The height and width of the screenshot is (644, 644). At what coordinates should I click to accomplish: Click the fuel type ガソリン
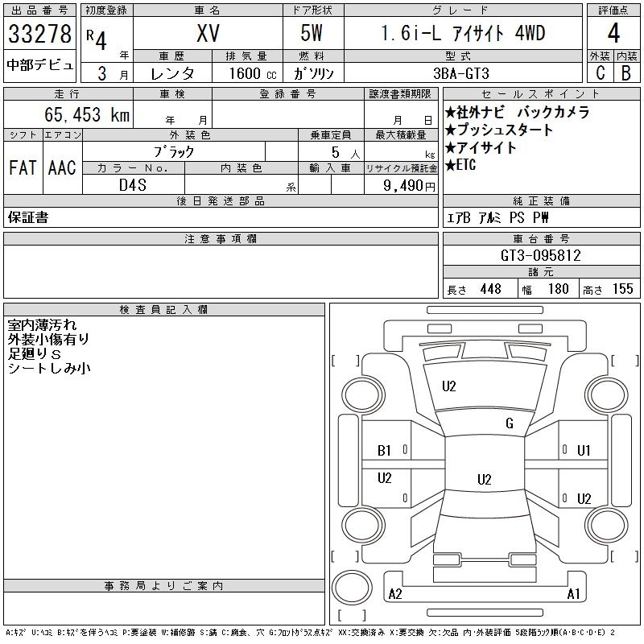click(x=313, y=73)
